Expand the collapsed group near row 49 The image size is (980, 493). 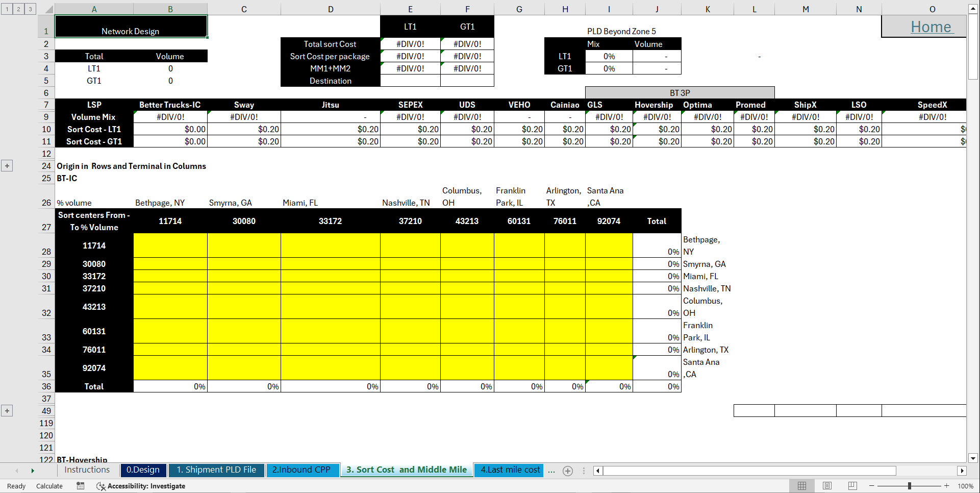pos(7,410)
